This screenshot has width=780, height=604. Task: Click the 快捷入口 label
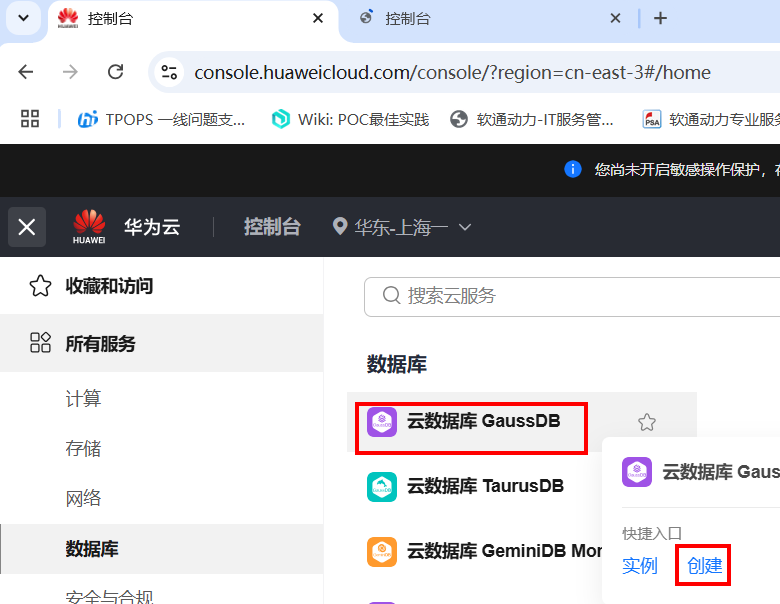coord(652,534)
